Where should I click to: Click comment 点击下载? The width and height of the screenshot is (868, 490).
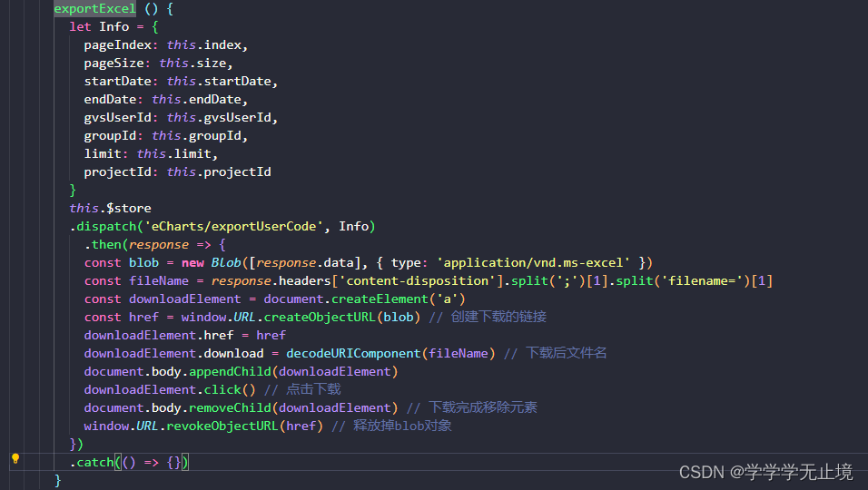pyautogui.click(x=302, y=389)
